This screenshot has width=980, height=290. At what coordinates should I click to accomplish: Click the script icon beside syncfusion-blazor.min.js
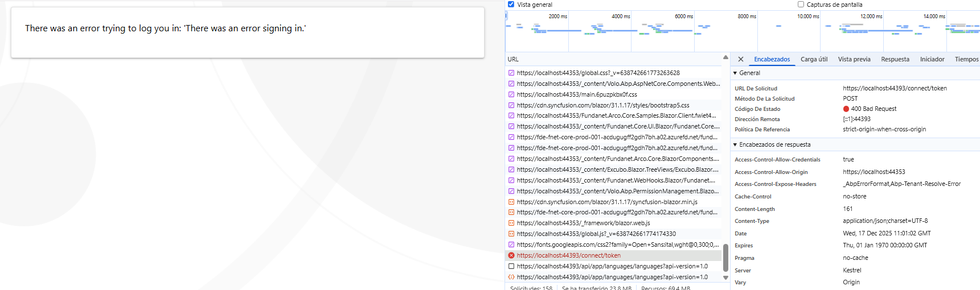(511, 202)
